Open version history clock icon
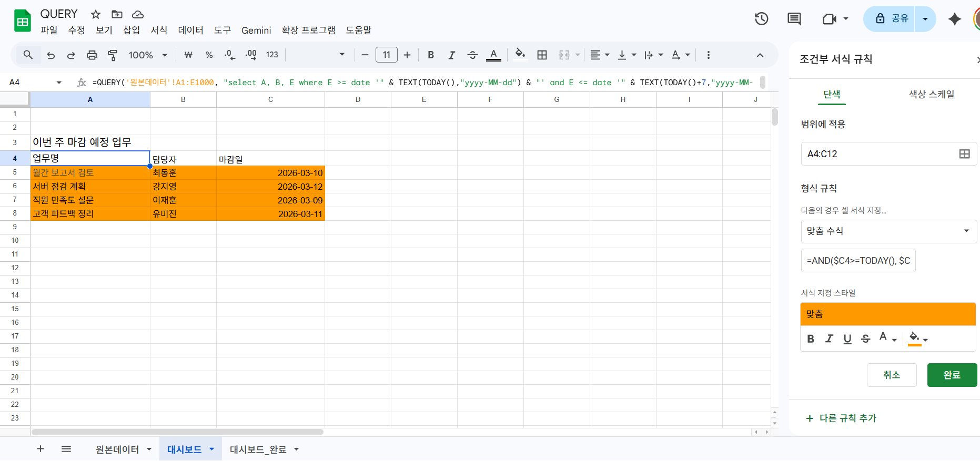This screenshot has width=980, height=461. (761, 19)
